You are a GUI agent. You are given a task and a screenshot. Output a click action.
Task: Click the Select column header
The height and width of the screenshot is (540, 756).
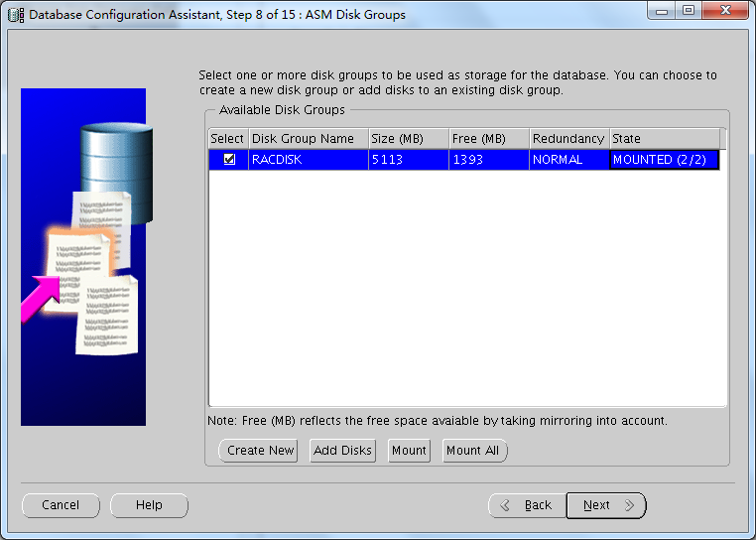tap(228, 139)
